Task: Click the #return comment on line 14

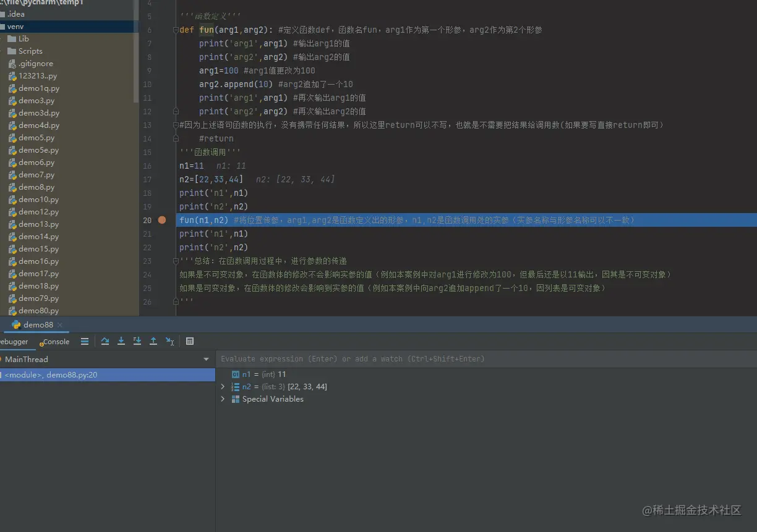Action: (x=216, y=138)
